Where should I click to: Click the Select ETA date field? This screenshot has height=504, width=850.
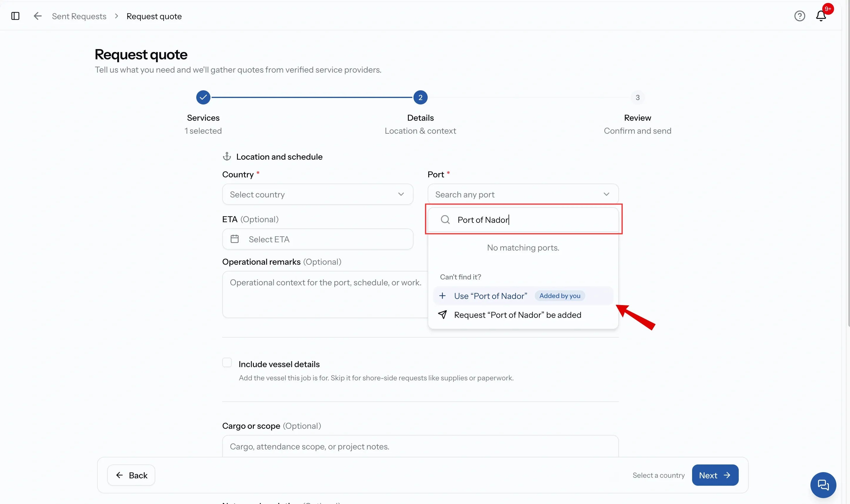318,239
